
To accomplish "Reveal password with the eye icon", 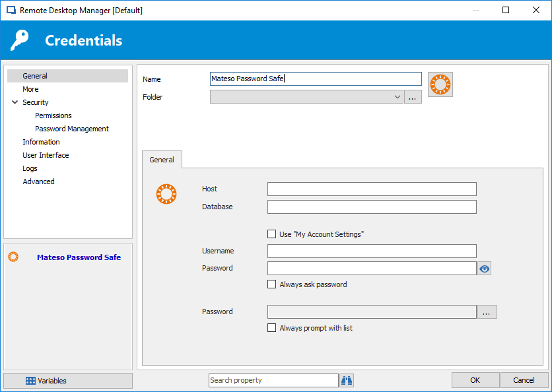I will pos(485,269).
